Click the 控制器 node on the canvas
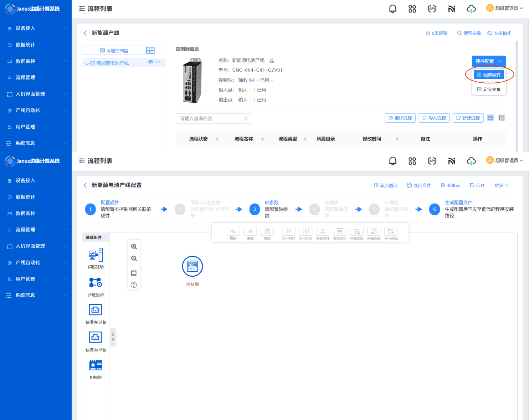This screenshot has height=420, width=529. 192,266
